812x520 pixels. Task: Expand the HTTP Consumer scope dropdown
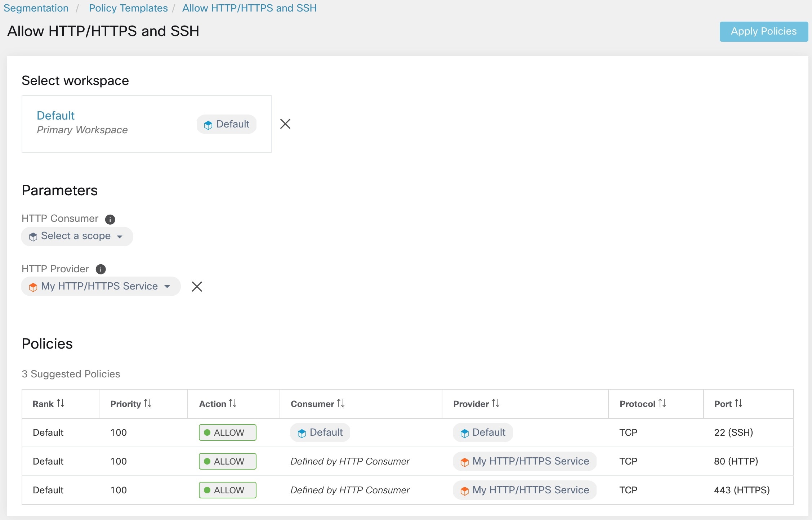pyautogui.click(x=77, y=236)
